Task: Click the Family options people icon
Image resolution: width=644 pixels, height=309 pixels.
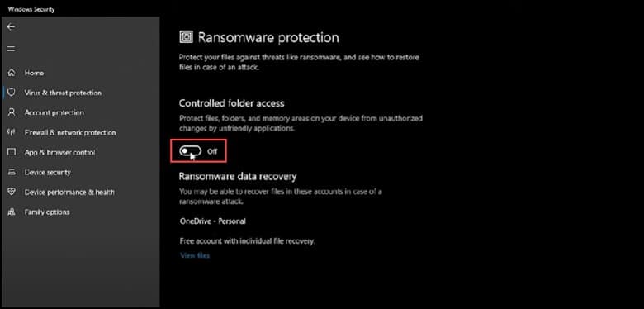Action: point(12,212)
